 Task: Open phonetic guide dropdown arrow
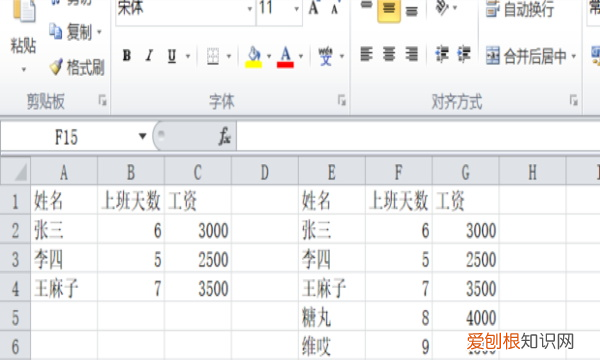(x=342, y=56)
